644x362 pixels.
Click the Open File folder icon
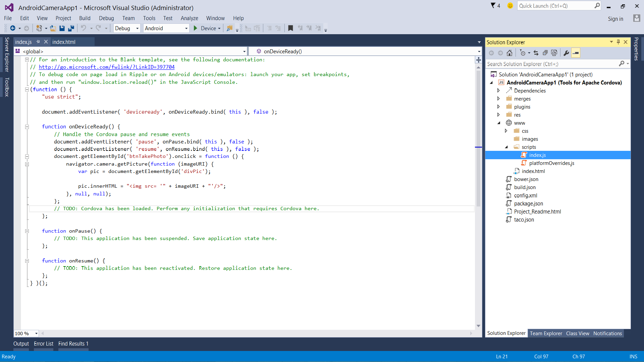[53, 28]
